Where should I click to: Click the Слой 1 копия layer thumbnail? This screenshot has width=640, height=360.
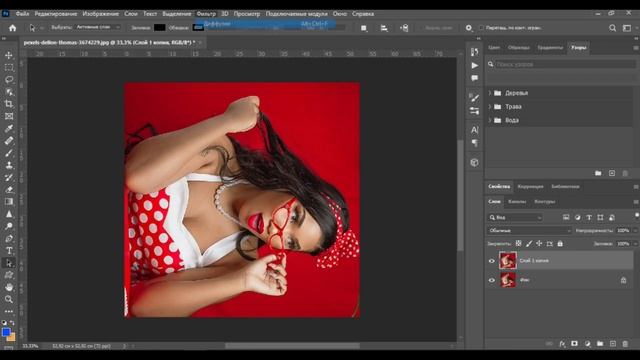[x=507, y=260]
